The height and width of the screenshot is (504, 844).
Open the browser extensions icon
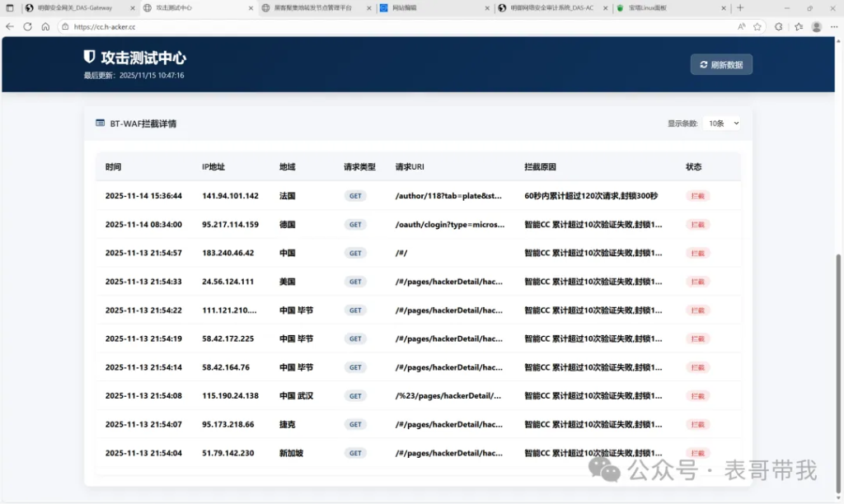click(x=779, y=26)
